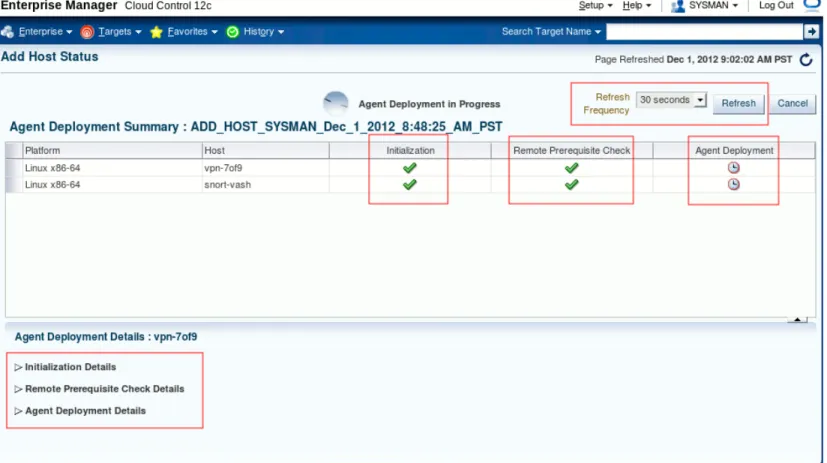Click the SYSMAN user avatar icon
Viewport: 827px width, 463px height.
coord(677,6)
